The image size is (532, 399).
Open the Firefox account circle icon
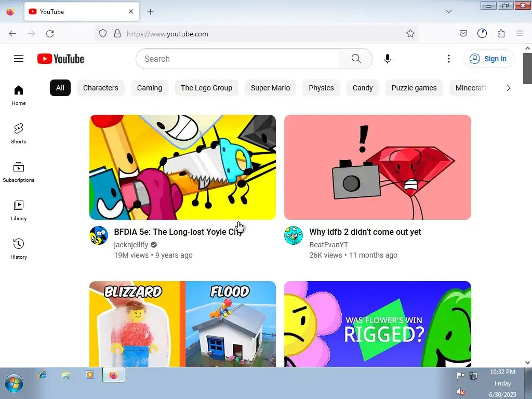[x=482, y=34]
